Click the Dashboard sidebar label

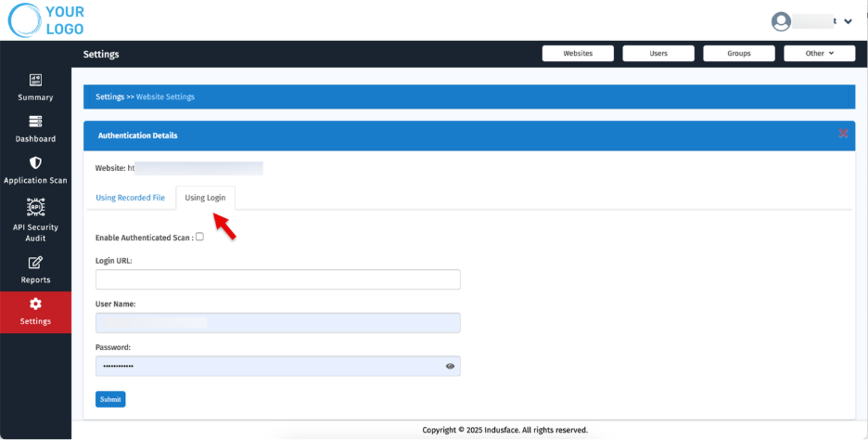[x=35, y=139]
